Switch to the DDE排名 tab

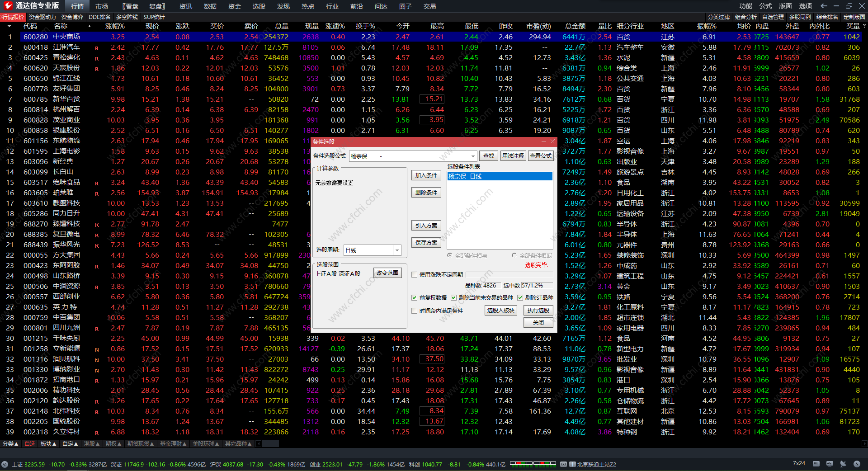pos(99,17)
